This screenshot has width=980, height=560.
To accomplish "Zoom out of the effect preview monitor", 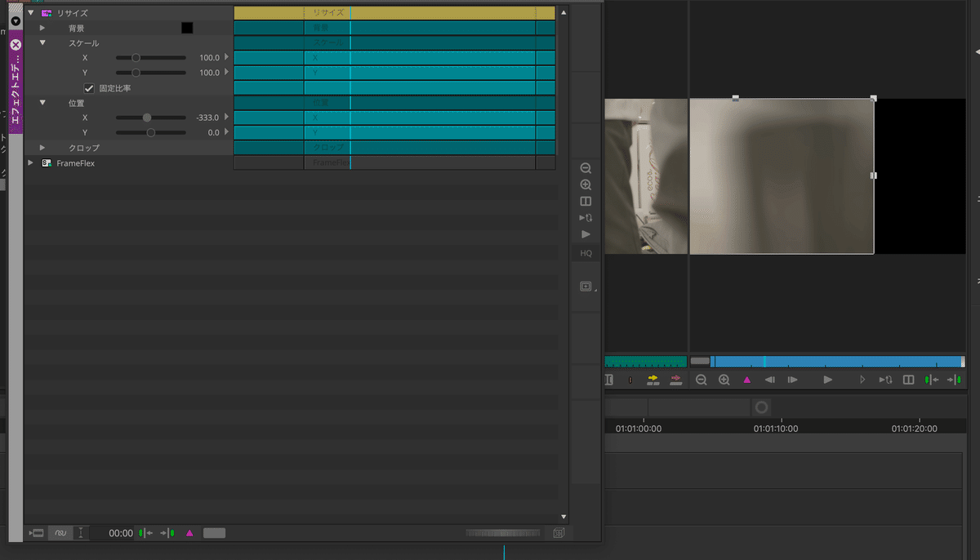I will pos(586,167).
